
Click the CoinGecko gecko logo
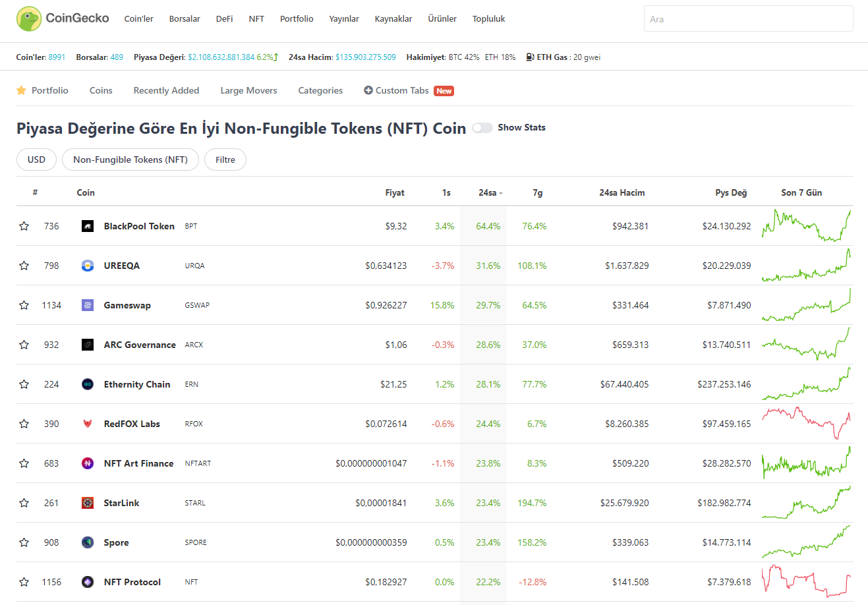(29, 19)
